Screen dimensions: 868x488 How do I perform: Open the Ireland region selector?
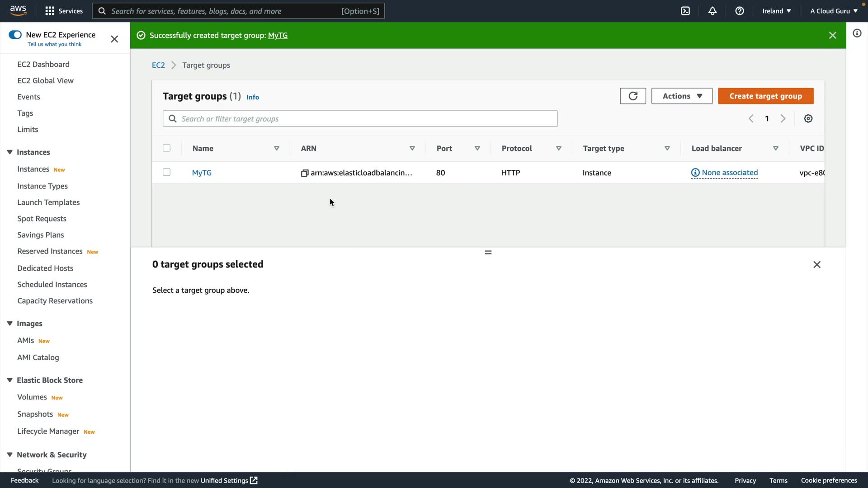click(x=776, y=11)
